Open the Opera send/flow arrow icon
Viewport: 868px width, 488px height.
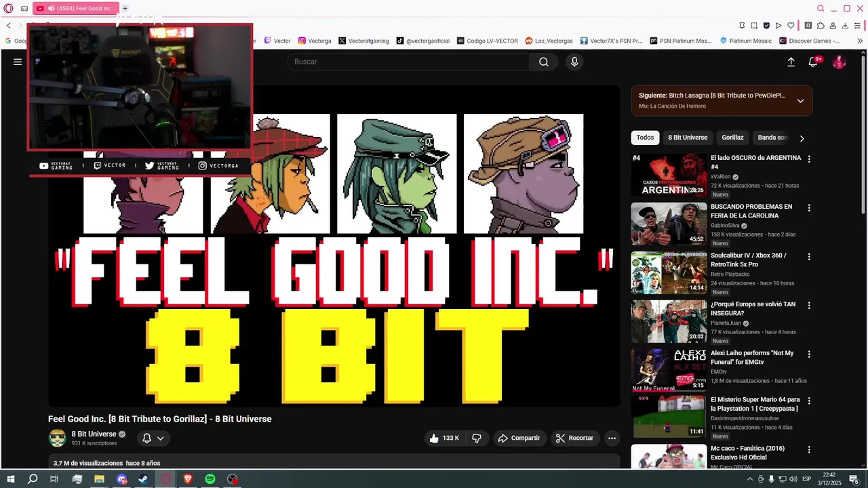click(779, 25)
